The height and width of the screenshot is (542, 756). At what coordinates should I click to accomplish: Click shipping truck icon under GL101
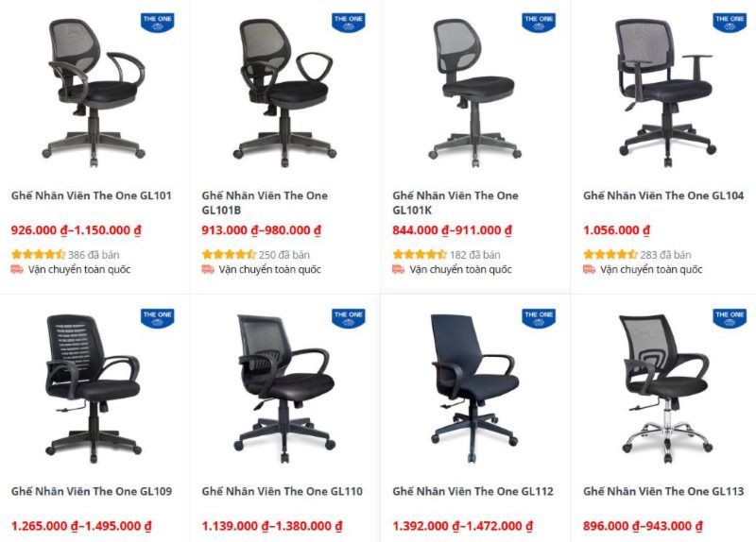[x=17, y=269]
